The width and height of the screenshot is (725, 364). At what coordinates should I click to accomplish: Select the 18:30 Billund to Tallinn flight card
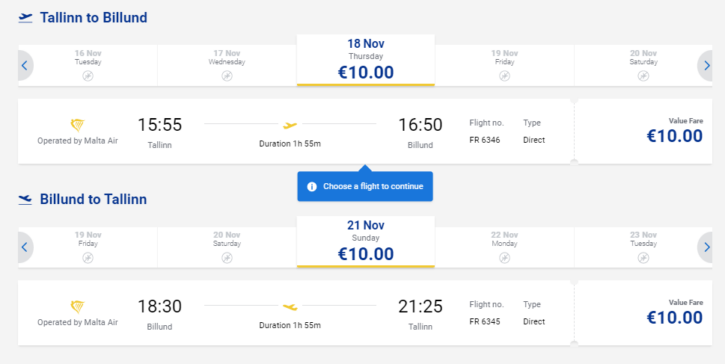(x=296, y=313)
